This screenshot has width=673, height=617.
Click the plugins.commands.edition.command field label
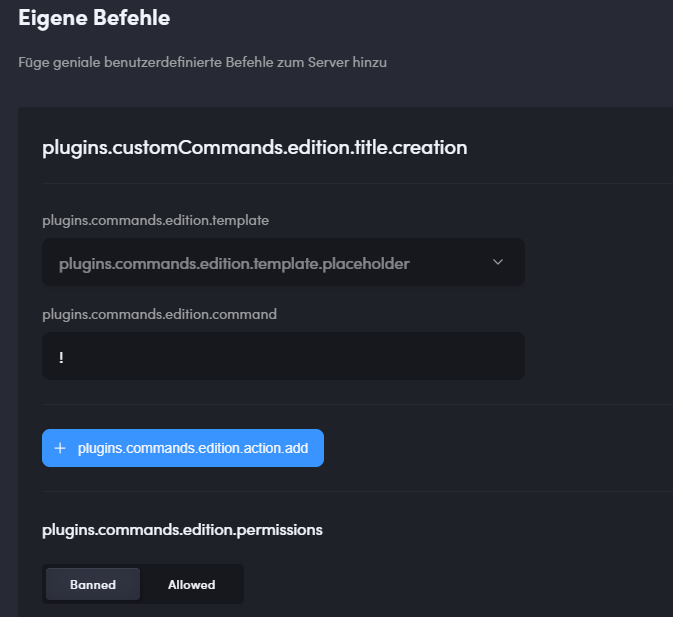159,314
